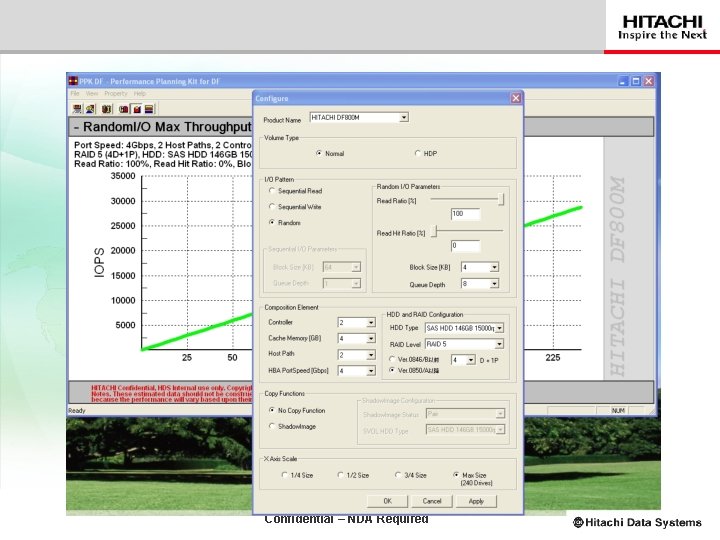Click the '35000' IOPS axis label
The height and width of the screenshot is (540, 720).
coord(123,176)
